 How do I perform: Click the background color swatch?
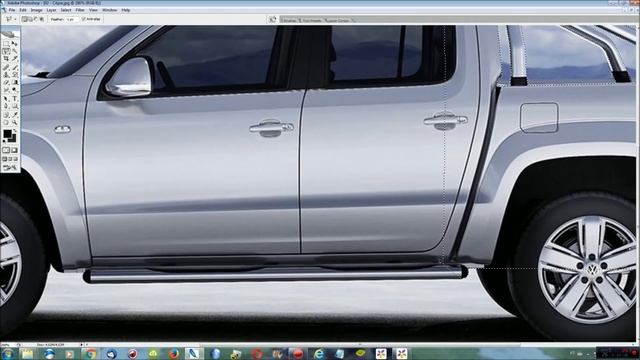click(x=13, y=139)
